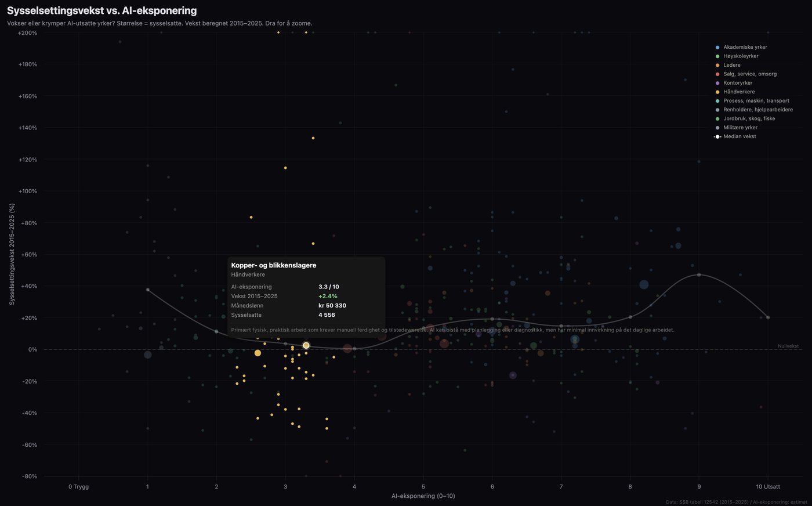This screenshot has width=812, height=506.
Task: Click the median curve marker at AI exposure 10
Action: tap(768, 317)
